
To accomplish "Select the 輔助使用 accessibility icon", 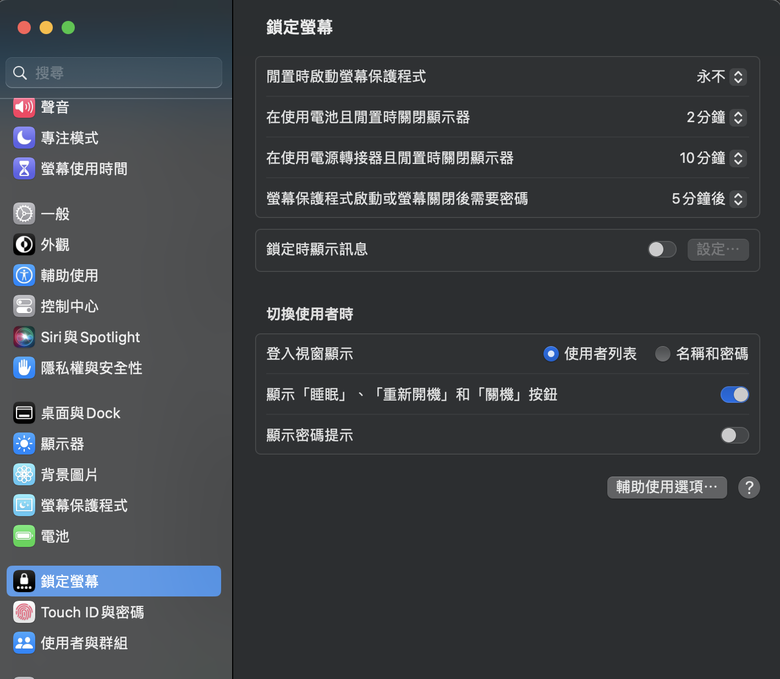I will pyautogui.click(x=24, y=276).
